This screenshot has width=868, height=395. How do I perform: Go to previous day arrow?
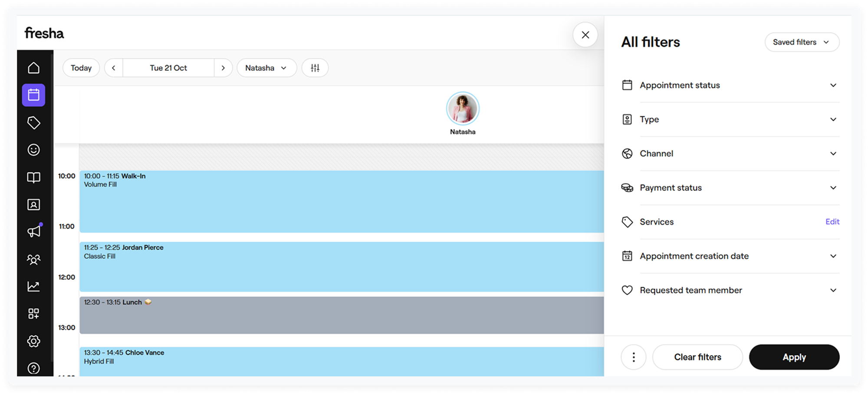click(x=114, y=68)
